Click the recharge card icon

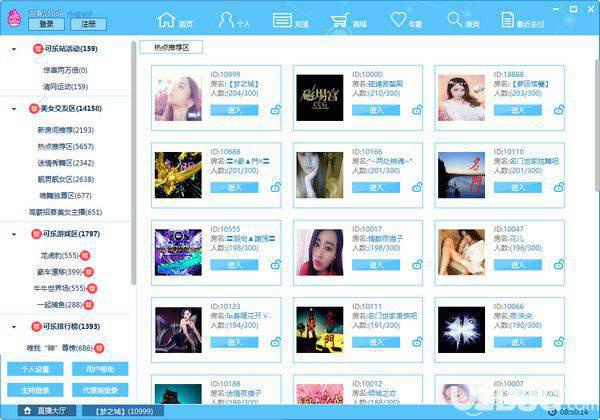(282, 20)
